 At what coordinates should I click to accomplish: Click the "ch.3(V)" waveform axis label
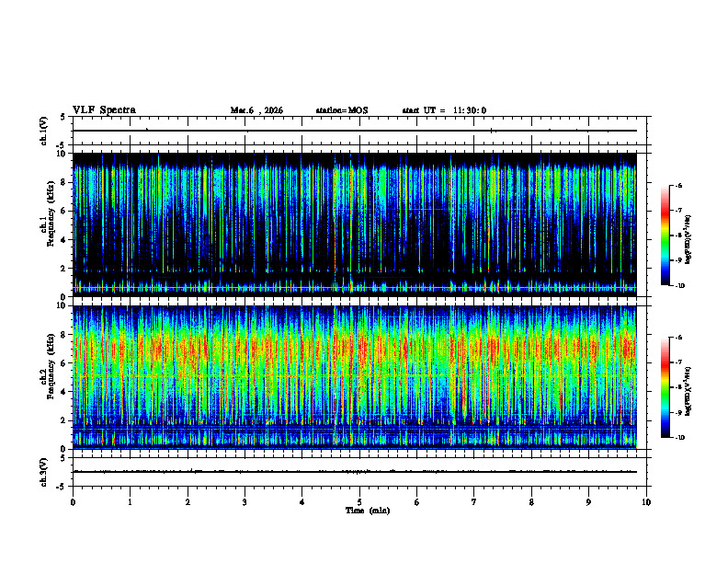click(44, 472)
